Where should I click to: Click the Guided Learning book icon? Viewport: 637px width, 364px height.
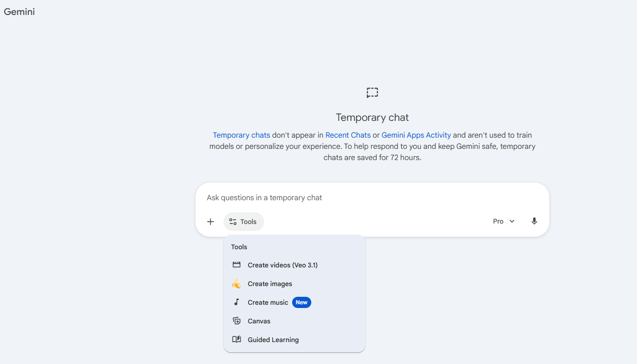[x=237, y=340]
